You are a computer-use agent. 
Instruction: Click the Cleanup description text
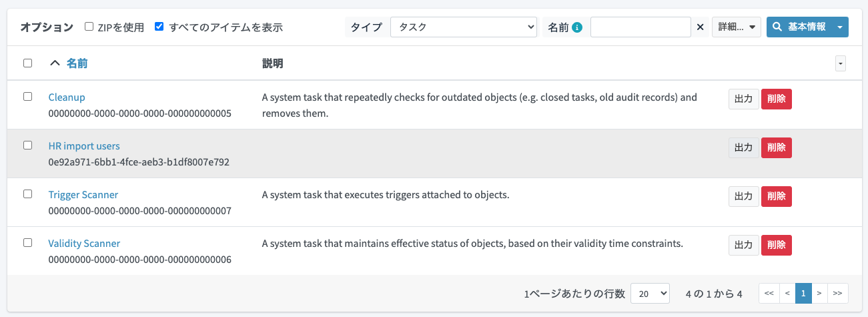point(480,105)
